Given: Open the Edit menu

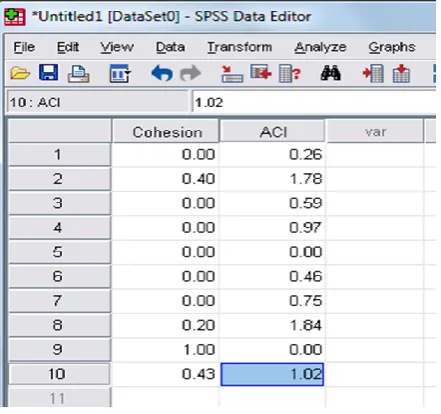Looking at the screenshot, I should pos(68,47).
